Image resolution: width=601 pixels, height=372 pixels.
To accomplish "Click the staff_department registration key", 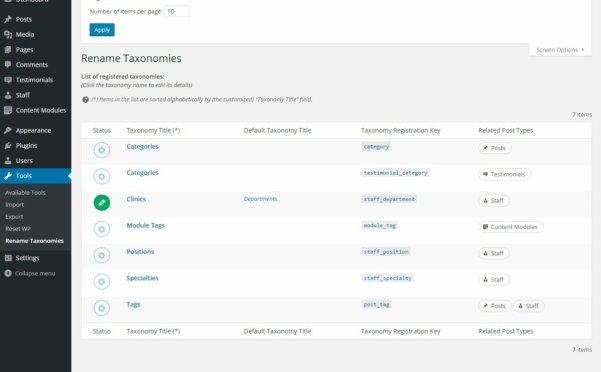I will (x=389, y=199).
